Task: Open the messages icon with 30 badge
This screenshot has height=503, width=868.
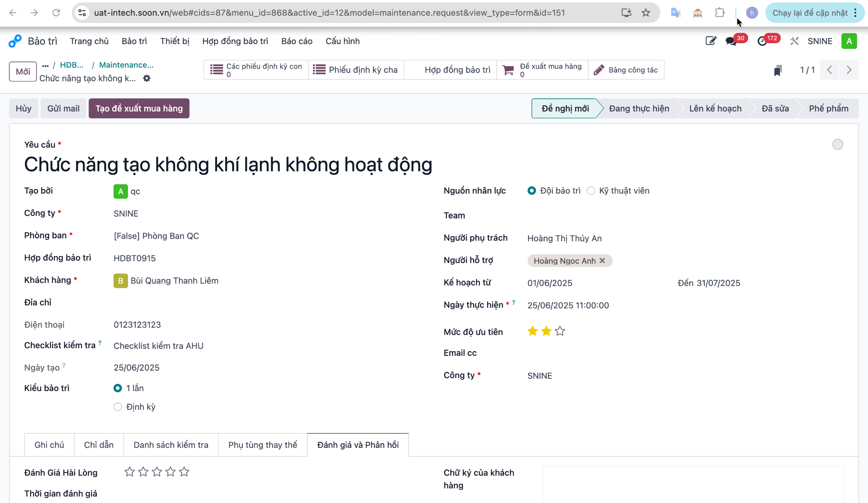Action: (x=731, y=41)
